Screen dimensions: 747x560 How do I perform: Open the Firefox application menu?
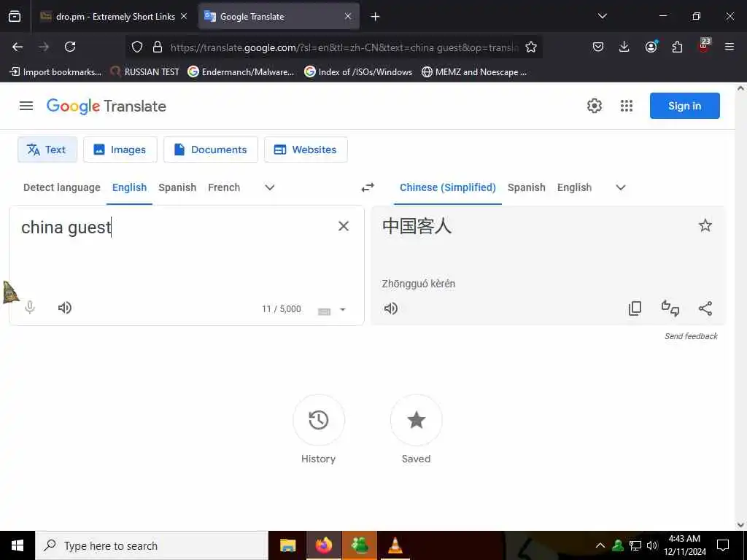tap(729, 47)
